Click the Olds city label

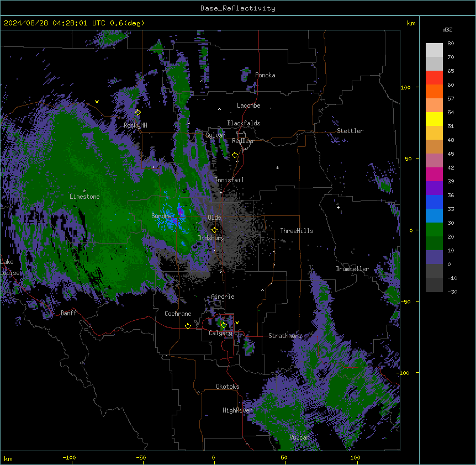point(214,218)
